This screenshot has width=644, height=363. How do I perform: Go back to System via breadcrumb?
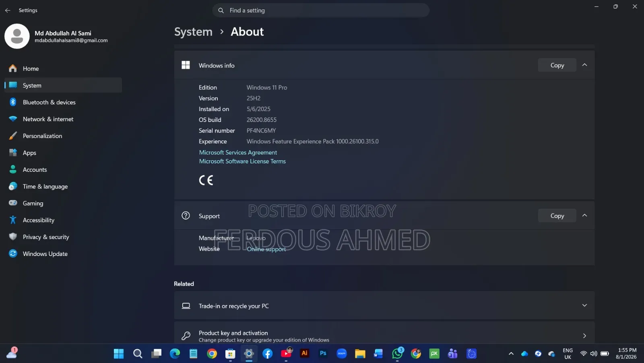coord(193,32)
